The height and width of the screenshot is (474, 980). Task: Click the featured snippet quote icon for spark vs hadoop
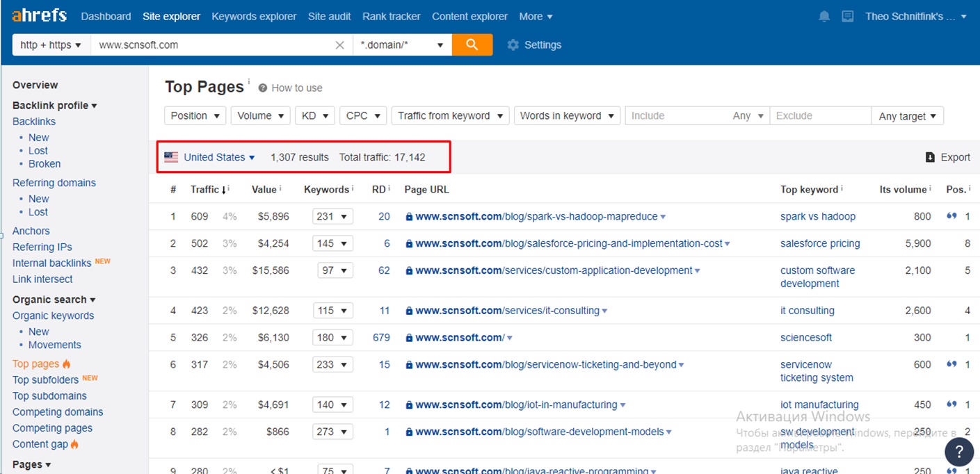pyautogui.click(x=951, y=216)
